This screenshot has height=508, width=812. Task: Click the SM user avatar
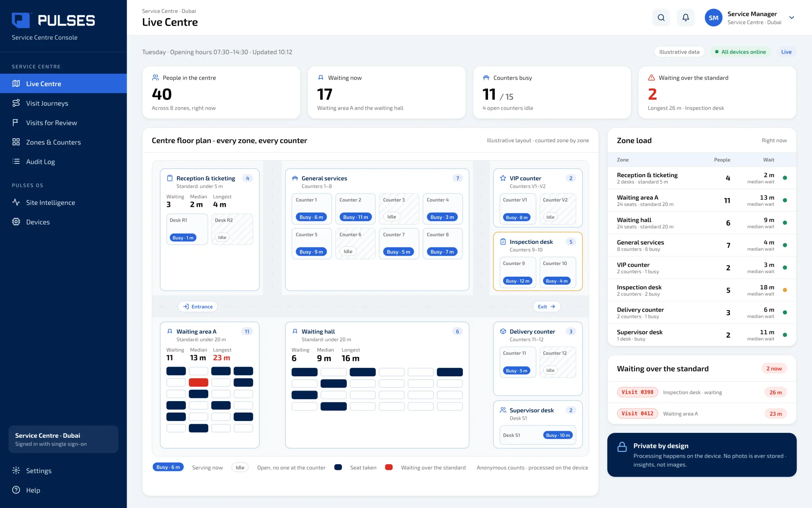(x=713, y=17)
